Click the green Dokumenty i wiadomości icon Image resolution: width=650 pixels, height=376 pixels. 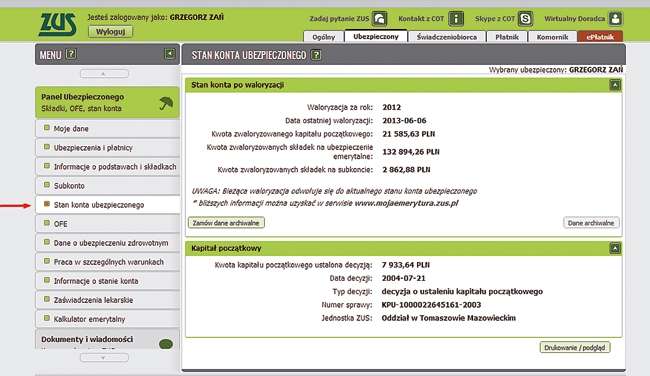(x=166, y=344)
